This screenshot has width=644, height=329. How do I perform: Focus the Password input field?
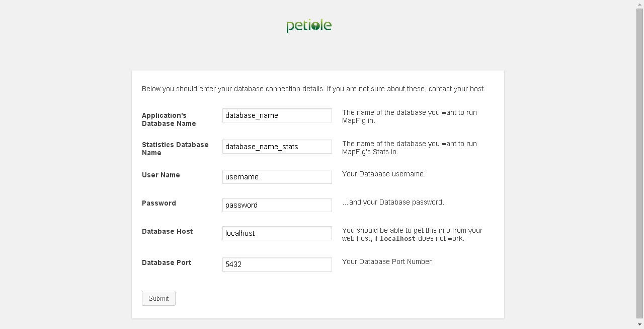click(x=277, y=205)
